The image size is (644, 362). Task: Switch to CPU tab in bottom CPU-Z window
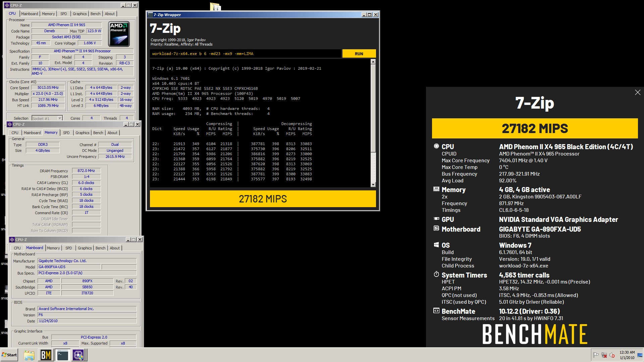[17, 248]
